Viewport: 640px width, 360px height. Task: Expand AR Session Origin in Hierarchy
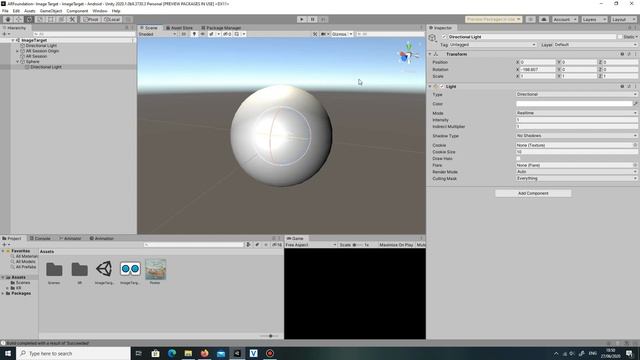(x=18, y=51)
